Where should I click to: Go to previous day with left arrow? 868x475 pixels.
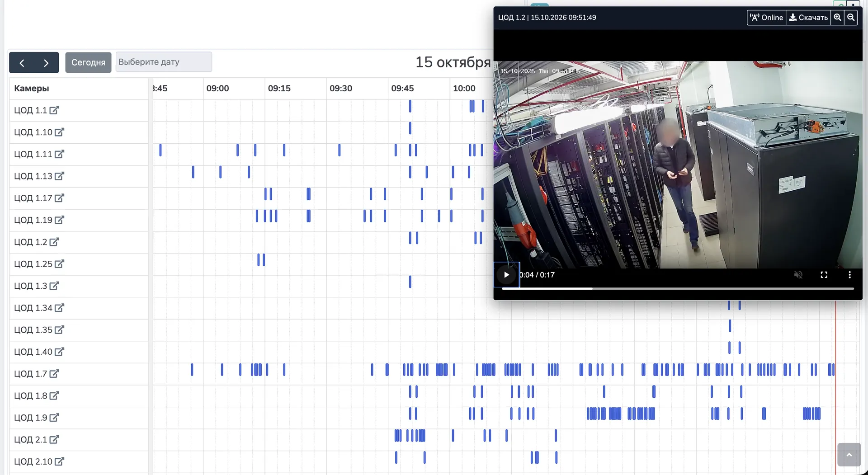22,63
